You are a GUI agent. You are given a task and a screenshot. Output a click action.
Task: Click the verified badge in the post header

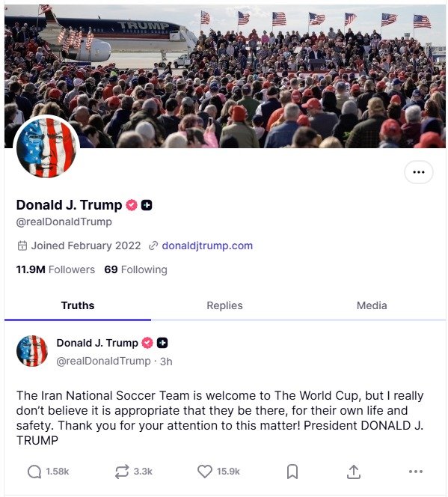[x=147, y=343]
